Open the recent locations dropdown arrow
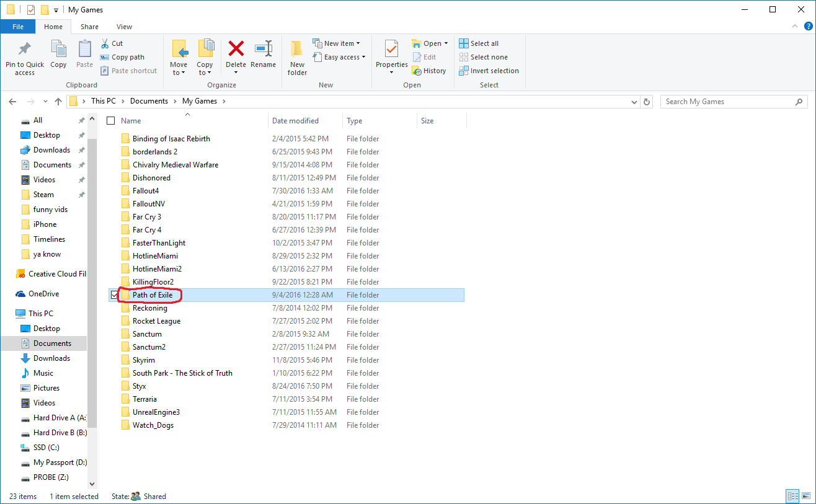The height and width of the screenshot is (504, 816). 45,102
